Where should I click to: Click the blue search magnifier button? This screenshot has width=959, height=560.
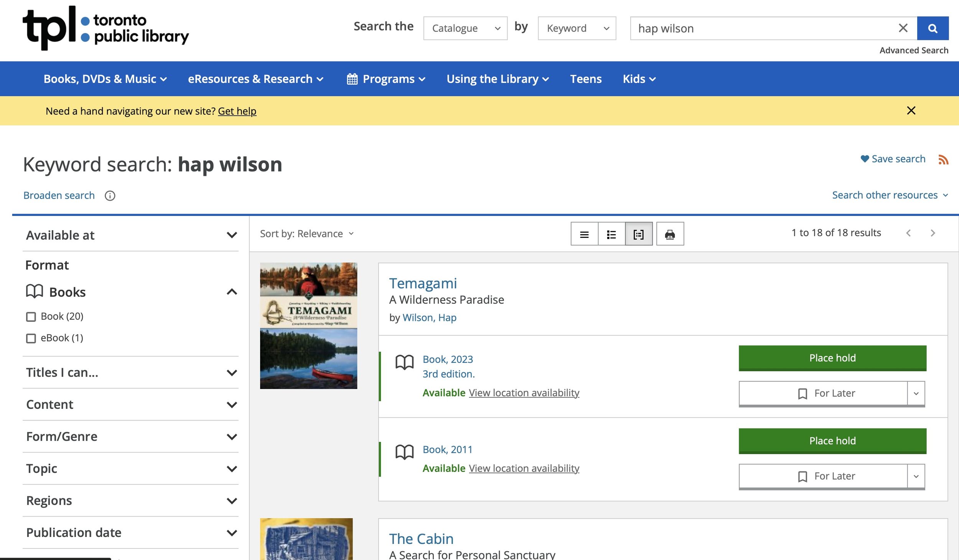tap(933, 28)
